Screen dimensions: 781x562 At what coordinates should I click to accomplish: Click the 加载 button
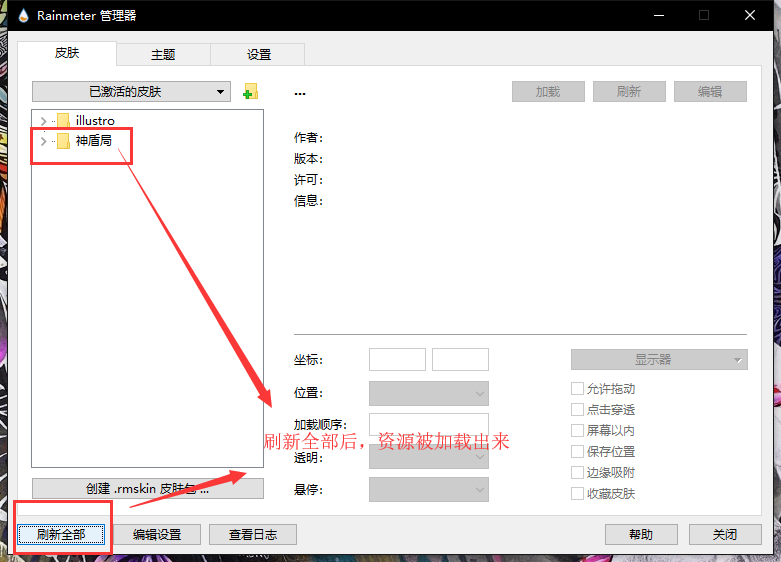[548, 92]
